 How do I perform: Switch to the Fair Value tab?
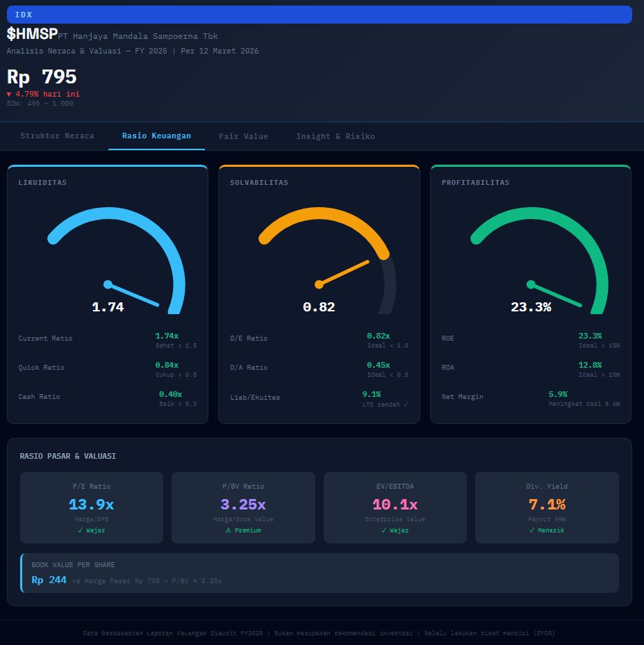(243, 136)
